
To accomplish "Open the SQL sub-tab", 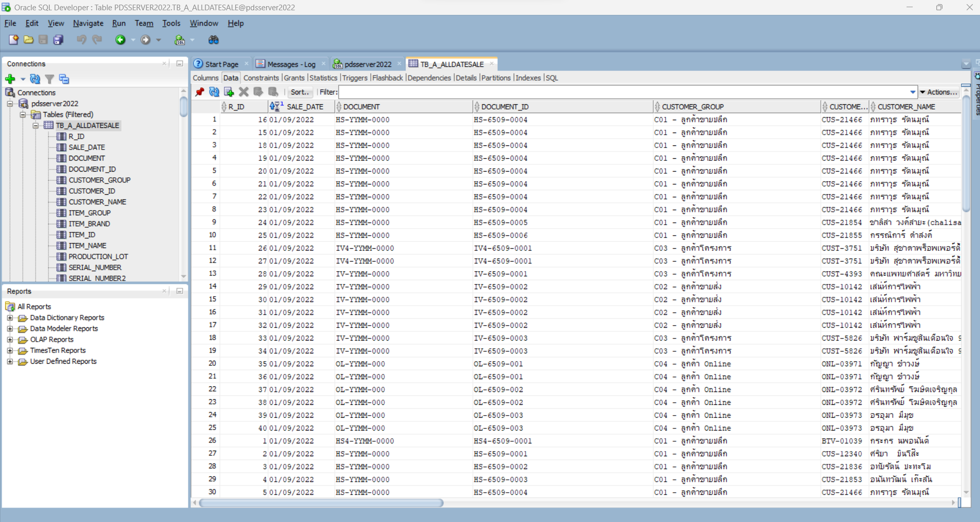I will pyautogui.click(x=552, y=78).
